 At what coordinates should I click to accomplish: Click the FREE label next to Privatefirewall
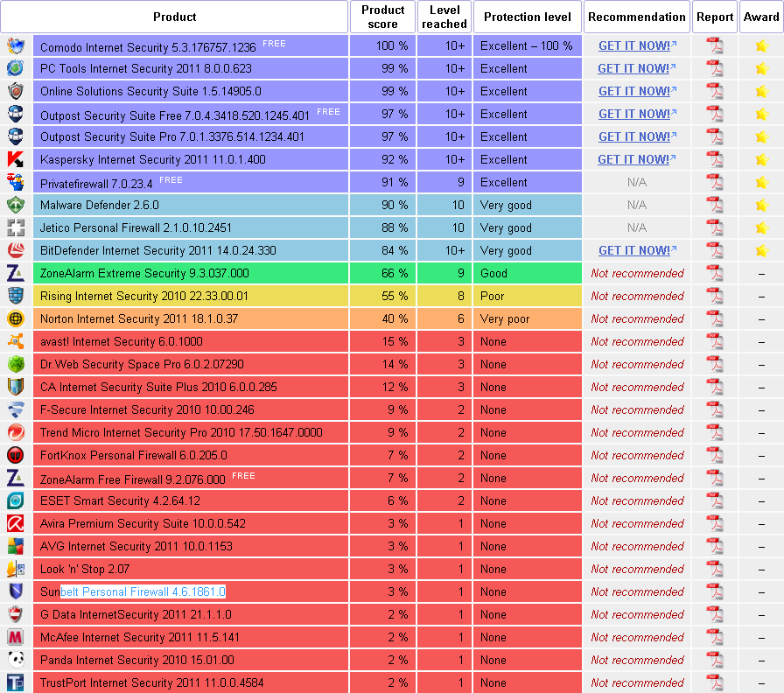tap(171, 180)
